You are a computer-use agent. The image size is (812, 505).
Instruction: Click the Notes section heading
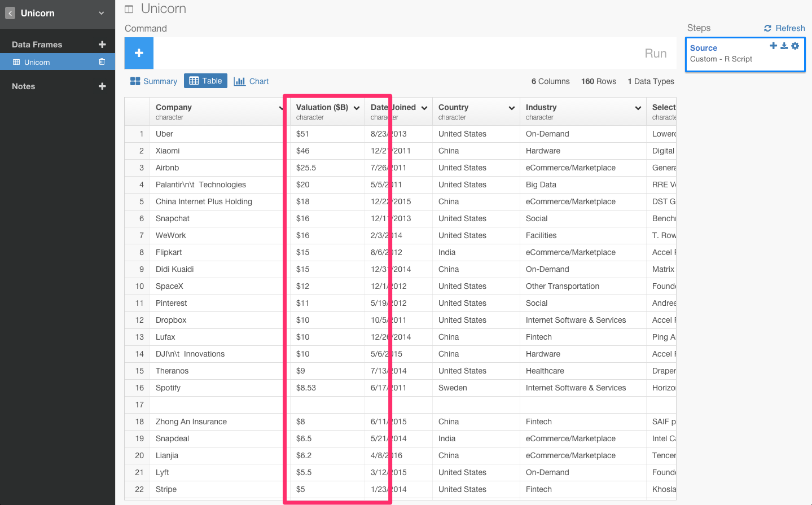24,86
